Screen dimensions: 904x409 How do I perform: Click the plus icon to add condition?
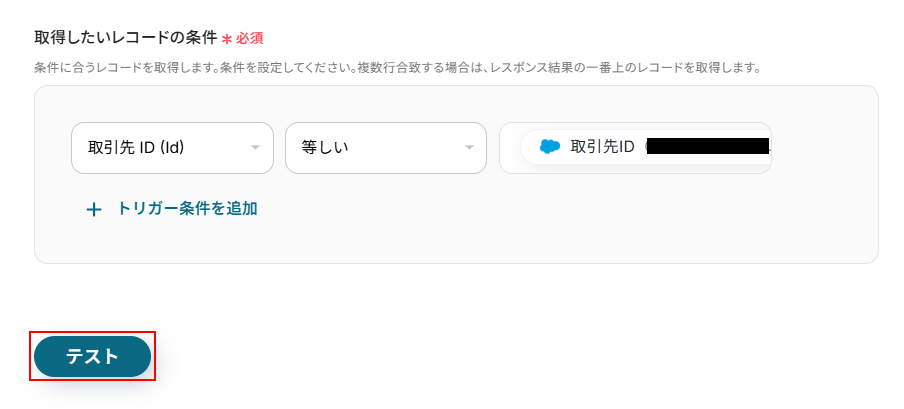pos(94,209)
